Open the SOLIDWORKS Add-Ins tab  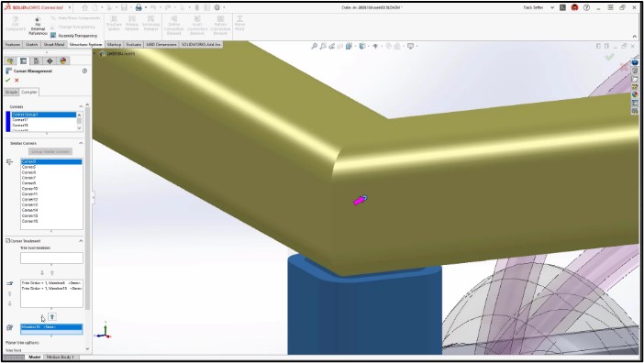(x=201, y=44)
